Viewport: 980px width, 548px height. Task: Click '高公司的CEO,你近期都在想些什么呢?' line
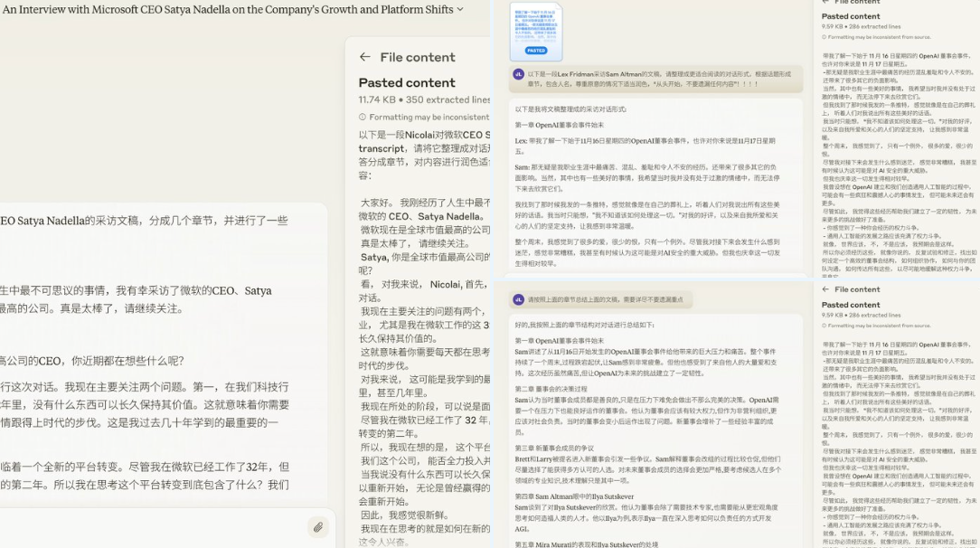pyautogui.click(x=92, y=361)
